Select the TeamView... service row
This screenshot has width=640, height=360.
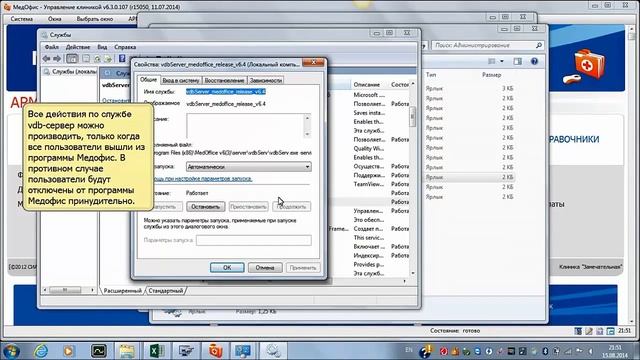369,184
